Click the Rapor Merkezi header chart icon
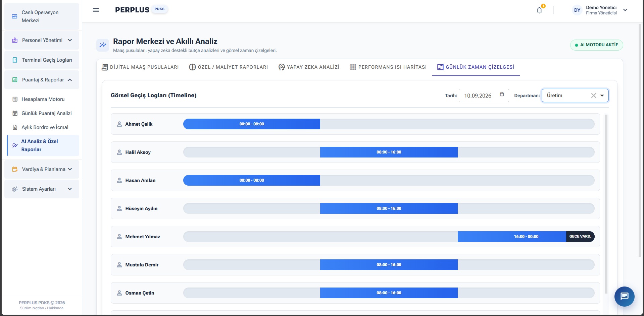The height and width of the screenshot is (316, 644). (x=103, y=45)
